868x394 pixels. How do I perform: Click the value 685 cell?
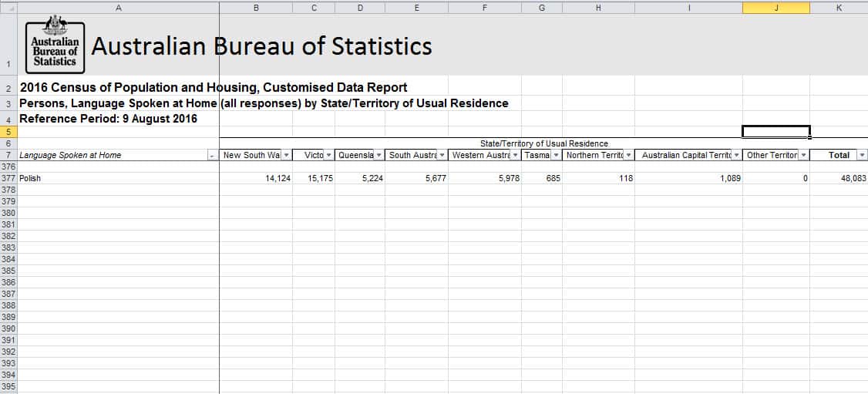[541, 178]
